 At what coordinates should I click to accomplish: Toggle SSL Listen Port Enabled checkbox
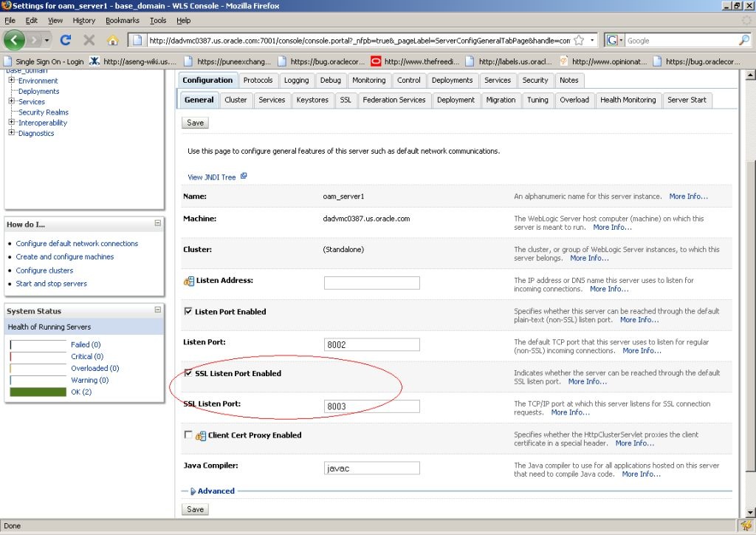pos(188,373)
